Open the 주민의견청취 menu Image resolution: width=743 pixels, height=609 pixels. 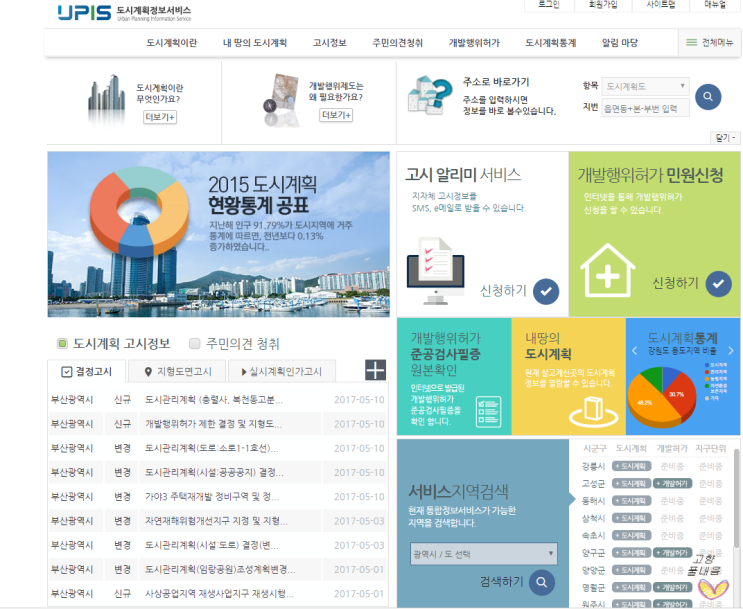(x=397, y=43)
